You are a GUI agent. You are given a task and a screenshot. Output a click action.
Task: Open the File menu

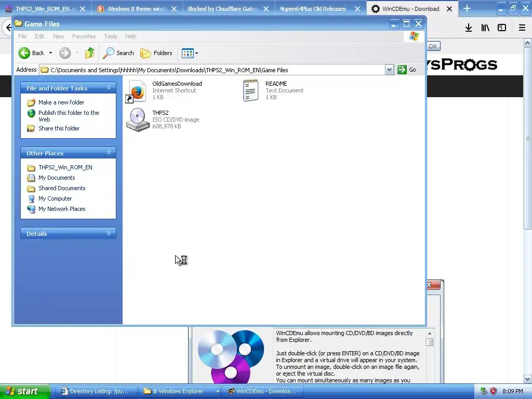pos(22,36)
